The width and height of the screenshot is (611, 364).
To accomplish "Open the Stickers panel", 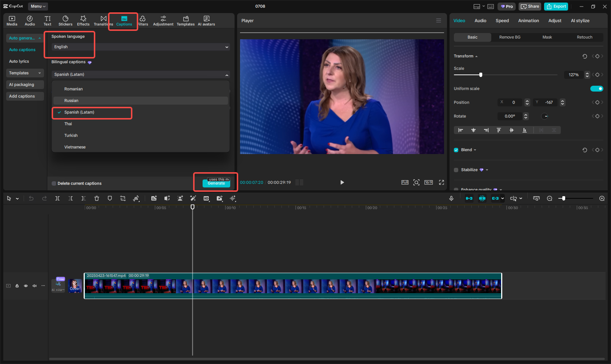I will (65, 21).
